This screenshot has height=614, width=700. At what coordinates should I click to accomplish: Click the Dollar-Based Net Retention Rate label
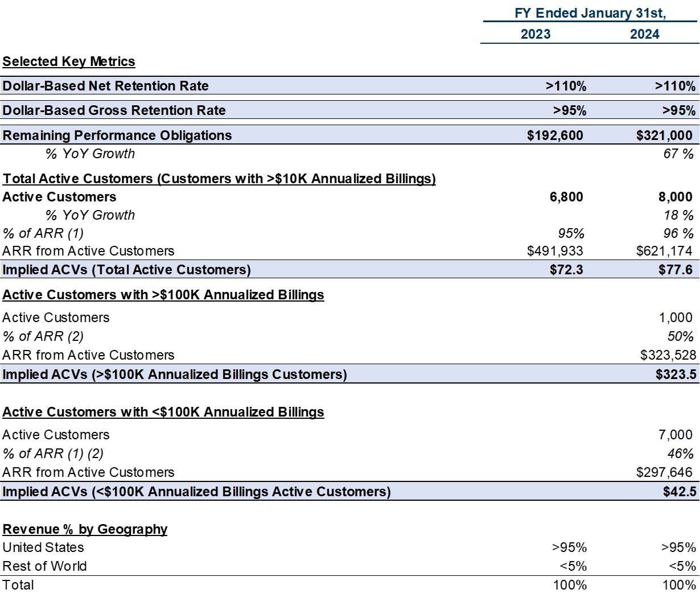[106, 86]
